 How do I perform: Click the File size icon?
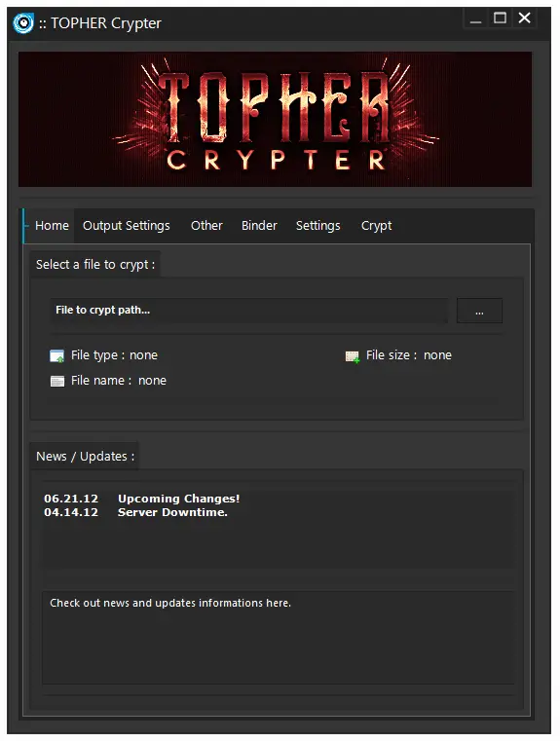[352, 356]
